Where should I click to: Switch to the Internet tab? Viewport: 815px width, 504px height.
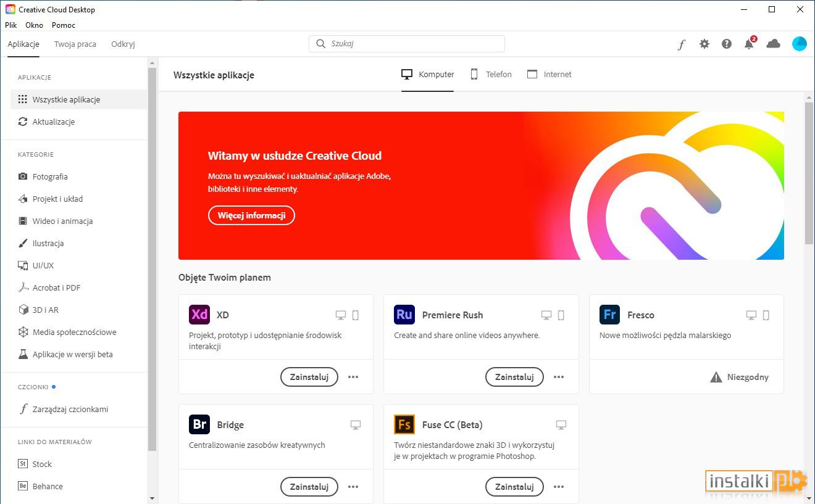550,74
